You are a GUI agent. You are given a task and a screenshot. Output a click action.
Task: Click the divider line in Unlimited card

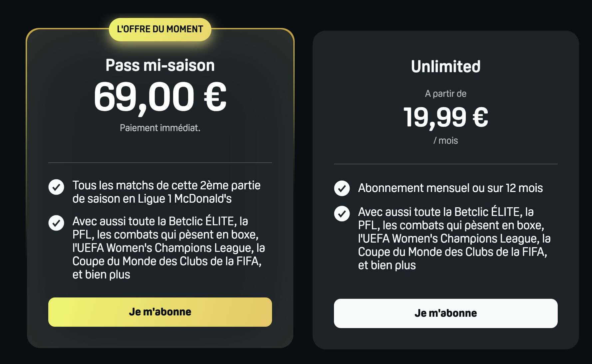point(445,164)
